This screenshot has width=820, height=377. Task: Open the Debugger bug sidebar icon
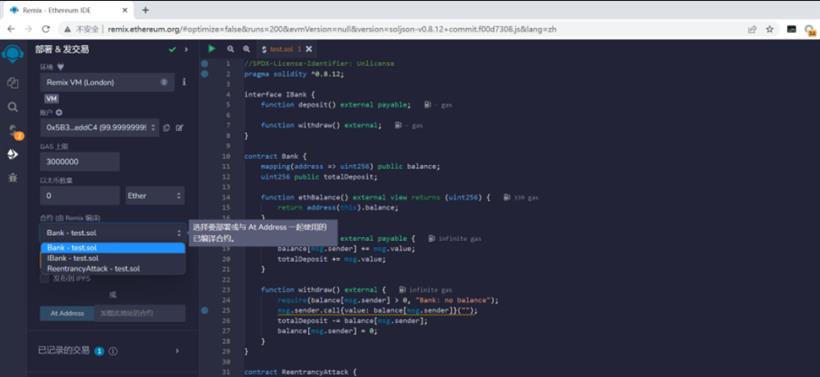click(13, 178)
